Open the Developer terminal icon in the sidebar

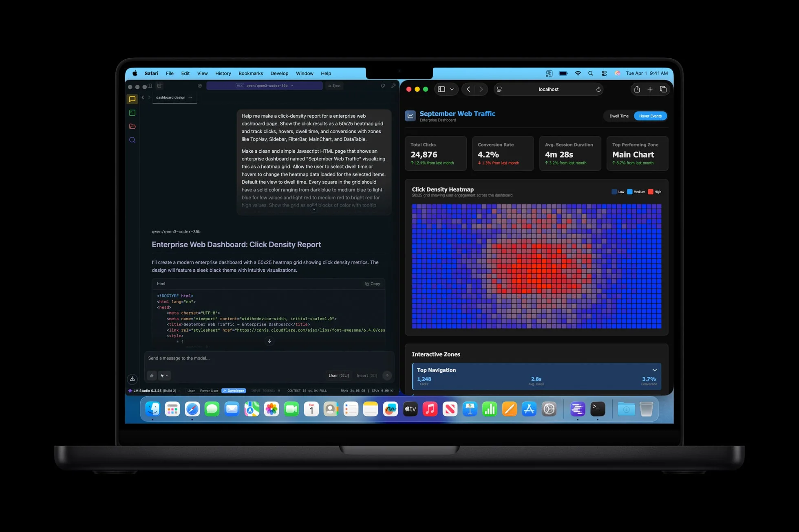132,112
